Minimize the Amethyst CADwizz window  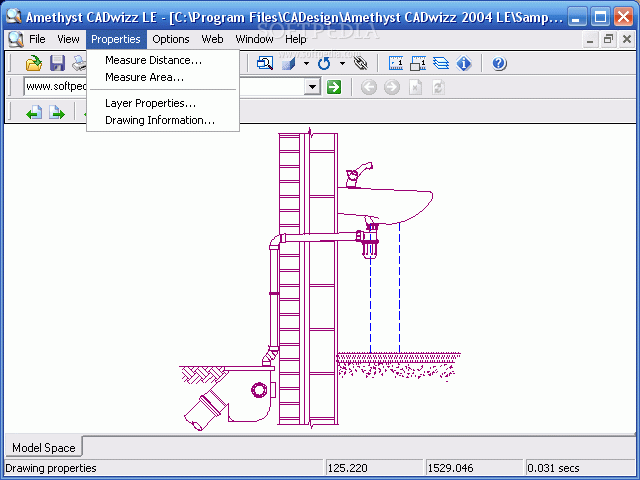[576, 17]
